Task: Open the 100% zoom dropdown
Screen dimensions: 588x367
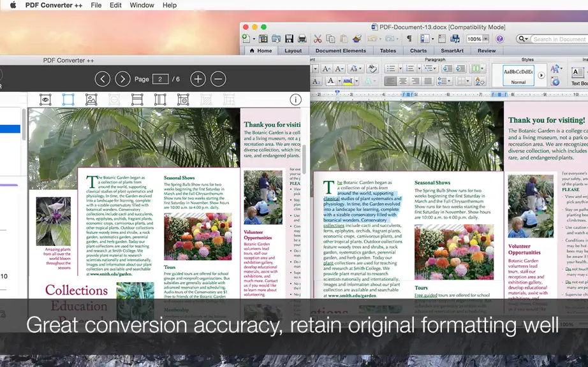Action: coord(485,39)
